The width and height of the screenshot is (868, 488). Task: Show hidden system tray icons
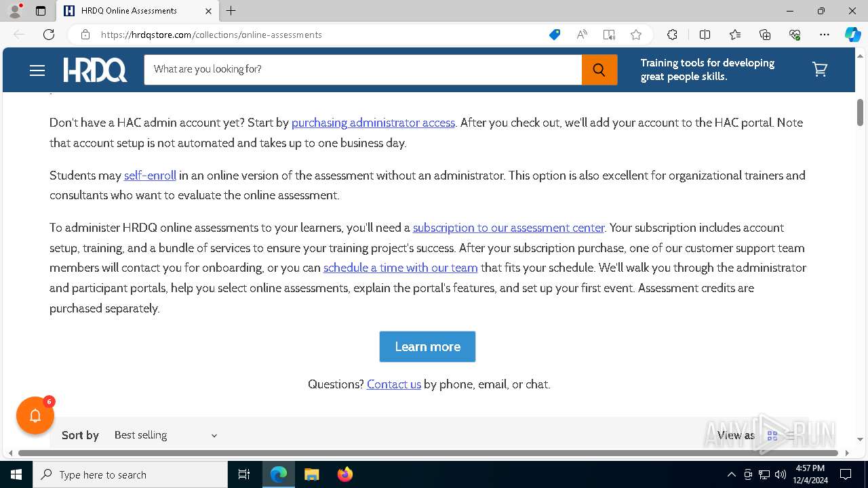(x=731, y=474)
